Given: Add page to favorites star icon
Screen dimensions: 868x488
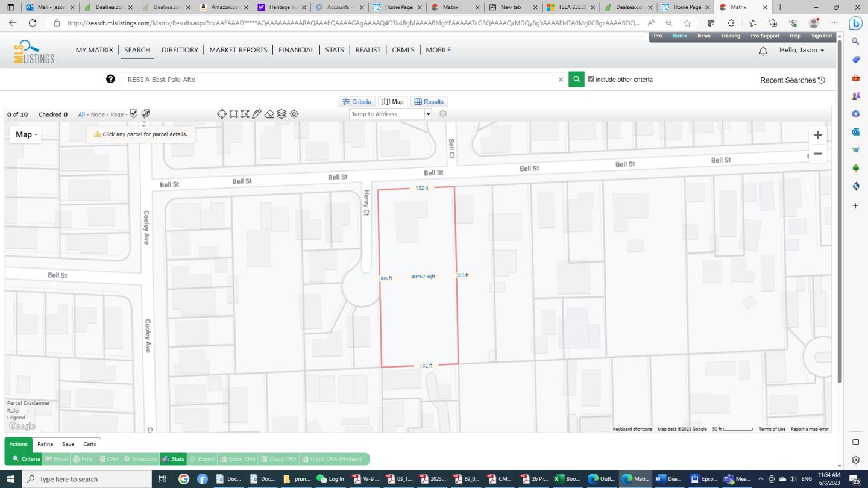Looking at the screenshot, I should pyautogui.click(x=687, y=23).
